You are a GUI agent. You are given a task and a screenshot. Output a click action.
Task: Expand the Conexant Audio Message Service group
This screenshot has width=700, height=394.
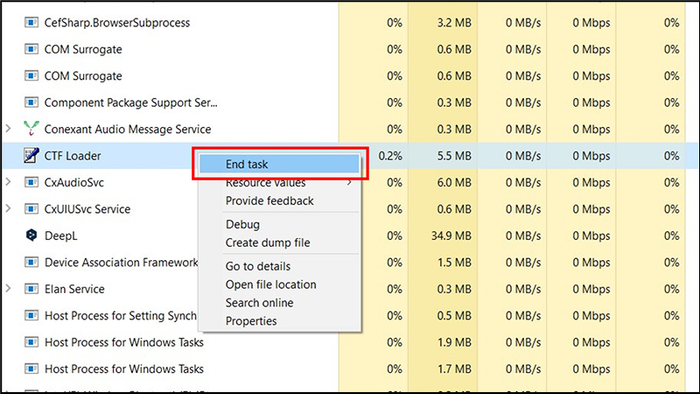click(x=8, y=129)
